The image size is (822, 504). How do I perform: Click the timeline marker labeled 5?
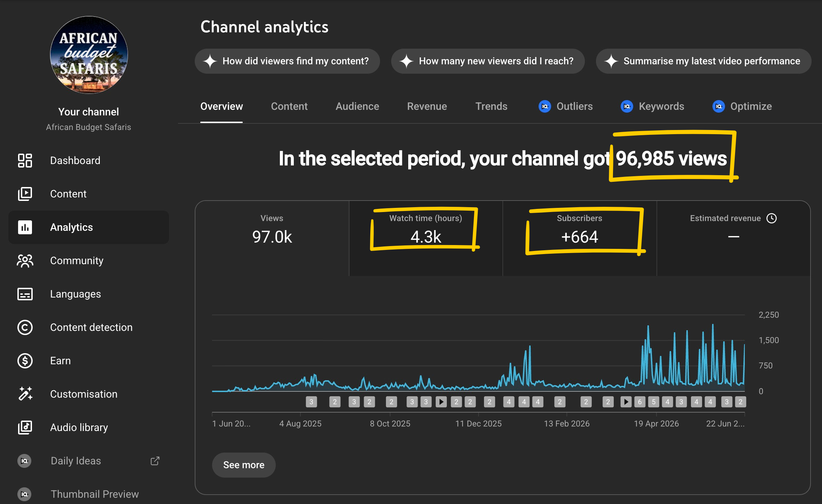tap(654, 402)
